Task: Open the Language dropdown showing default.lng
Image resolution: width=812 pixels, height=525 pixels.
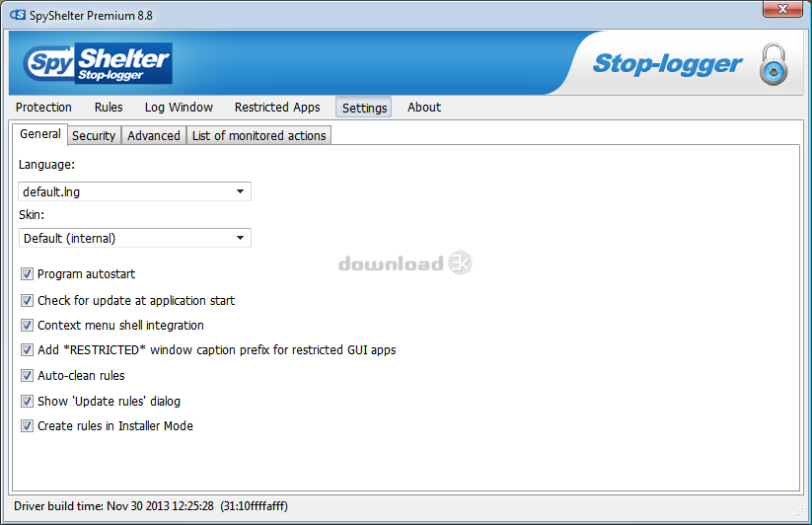Action: 134,191
